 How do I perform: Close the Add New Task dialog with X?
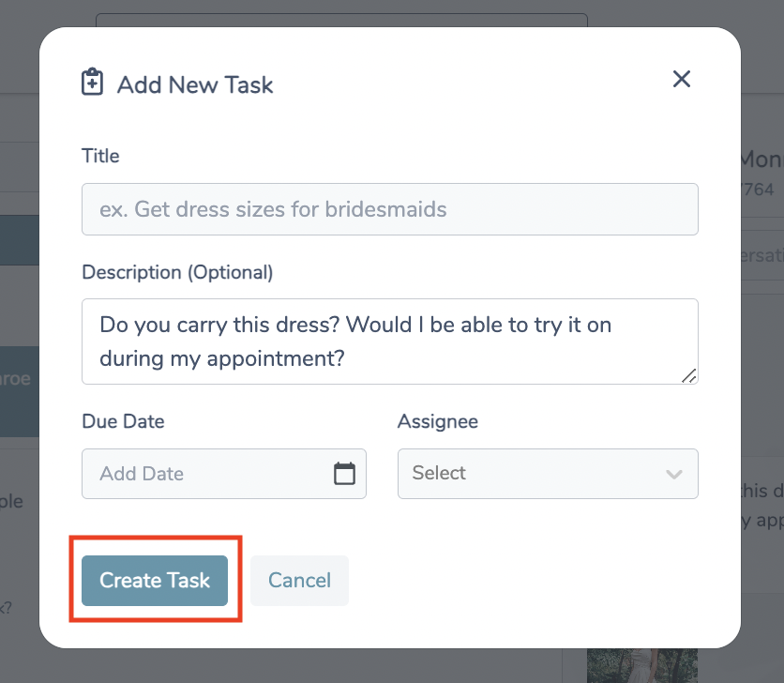682,80
